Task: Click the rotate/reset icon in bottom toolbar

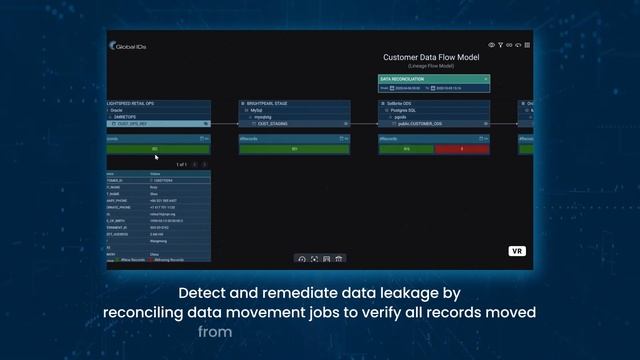Action: tap(302, 259)
